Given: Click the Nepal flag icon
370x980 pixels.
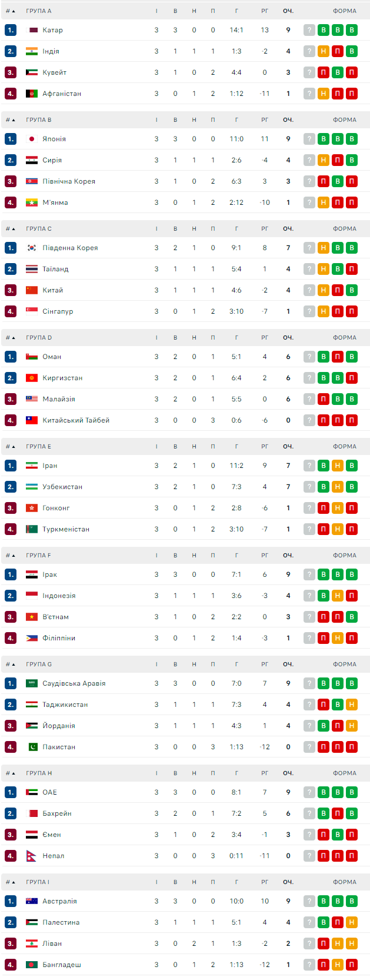Looking at the screenshot, I should 32,856.
